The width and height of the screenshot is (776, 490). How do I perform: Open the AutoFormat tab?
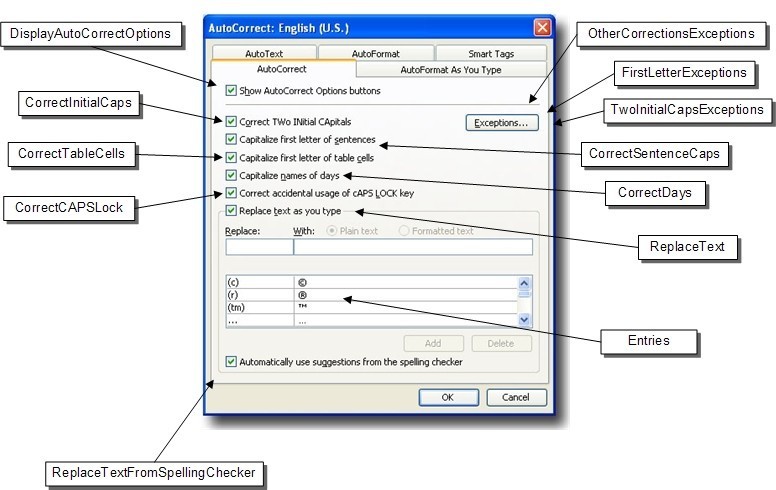click(376, 53)
